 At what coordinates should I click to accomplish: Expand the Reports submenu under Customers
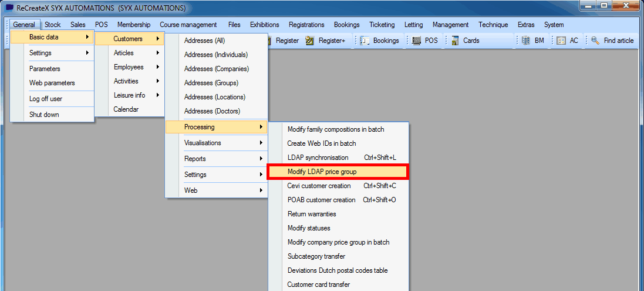216,159
